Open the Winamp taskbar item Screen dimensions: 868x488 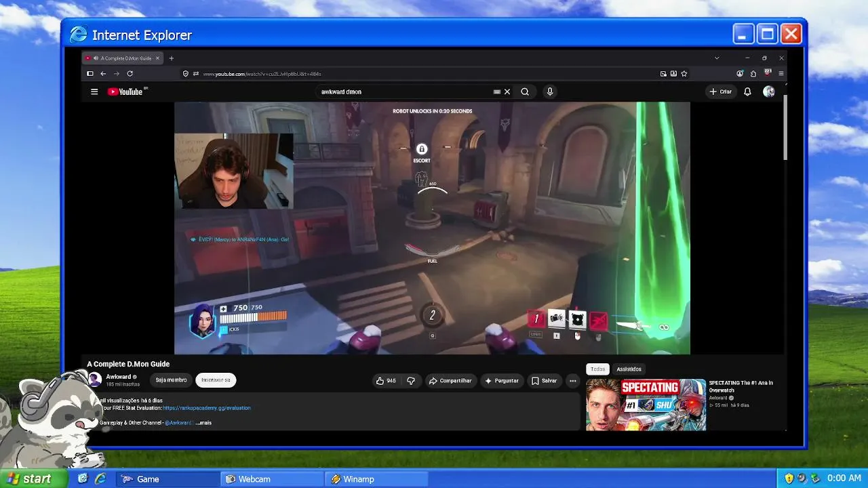[x=377, y=479]
